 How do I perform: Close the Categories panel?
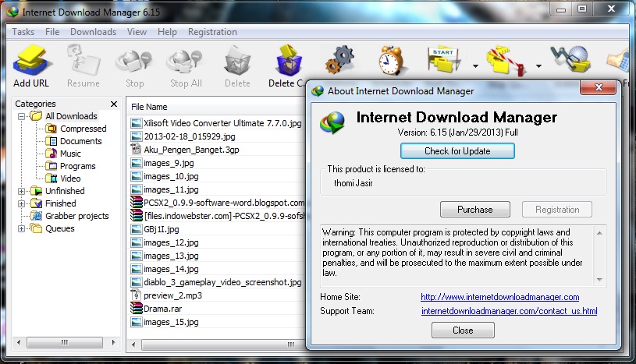(x=114, y=104)
